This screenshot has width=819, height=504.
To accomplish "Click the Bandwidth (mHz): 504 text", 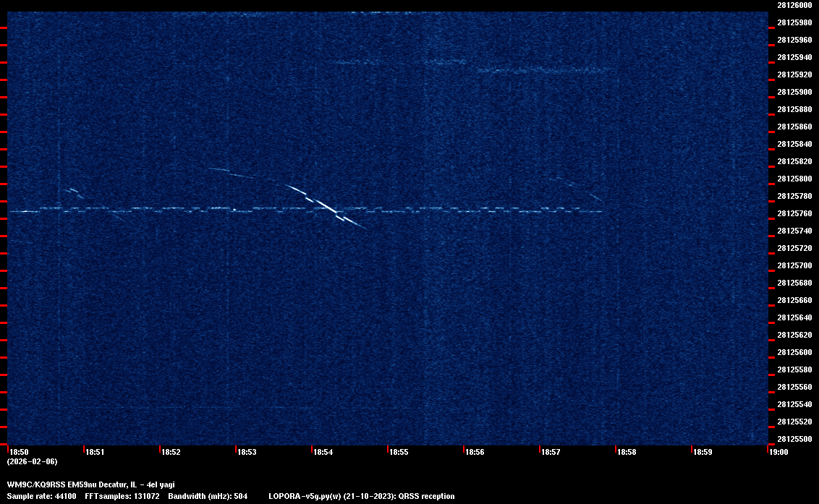I will 208,496.
